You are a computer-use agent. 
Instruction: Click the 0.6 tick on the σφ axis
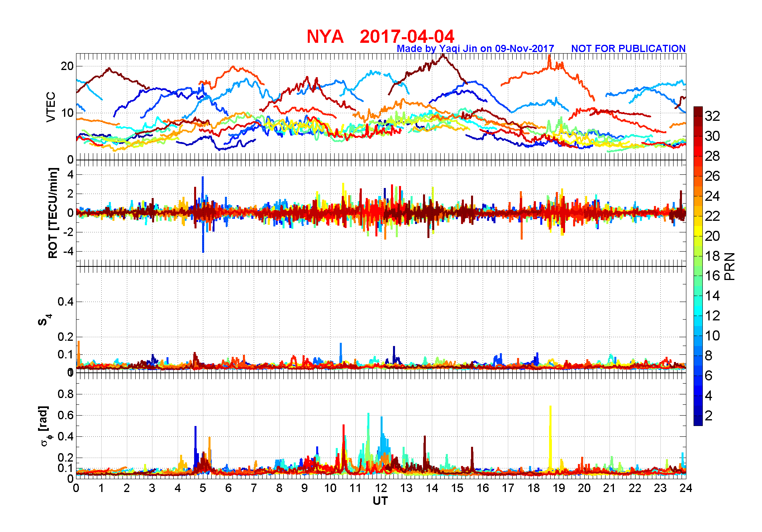click(66, 415)
